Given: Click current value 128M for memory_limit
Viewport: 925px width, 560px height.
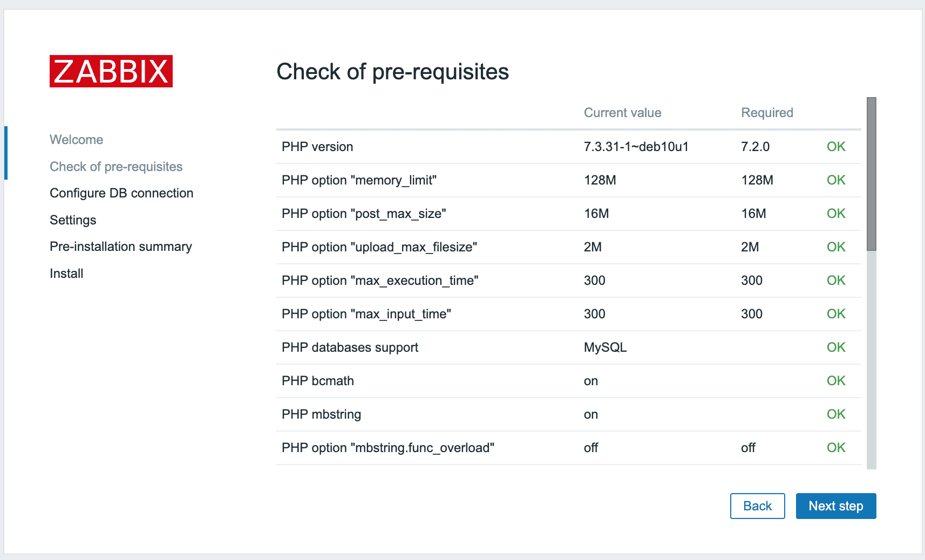Looking at the screenshot, I should coord(600,180).
